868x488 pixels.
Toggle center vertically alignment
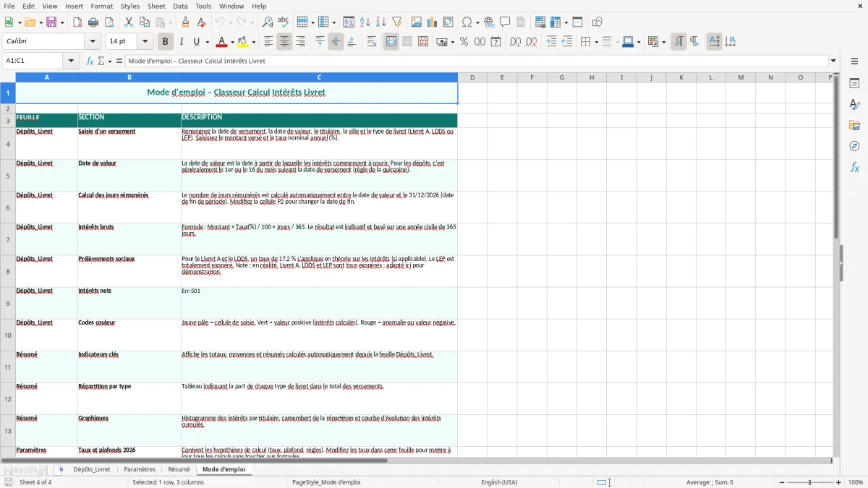[336, 42]
